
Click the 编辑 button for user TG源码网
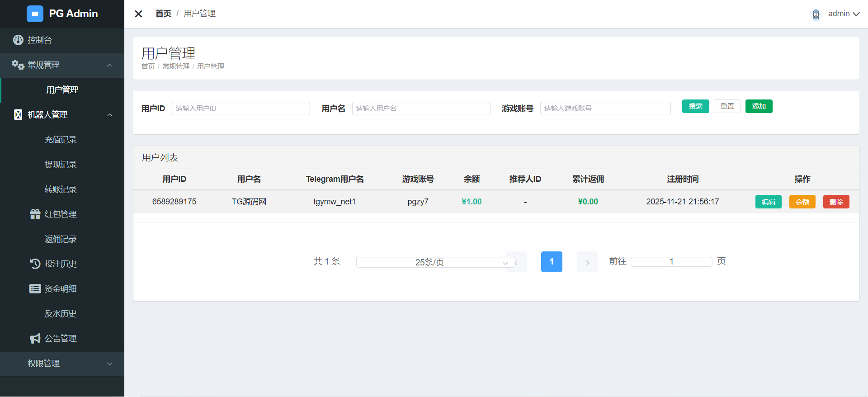[x=768, y=202]
